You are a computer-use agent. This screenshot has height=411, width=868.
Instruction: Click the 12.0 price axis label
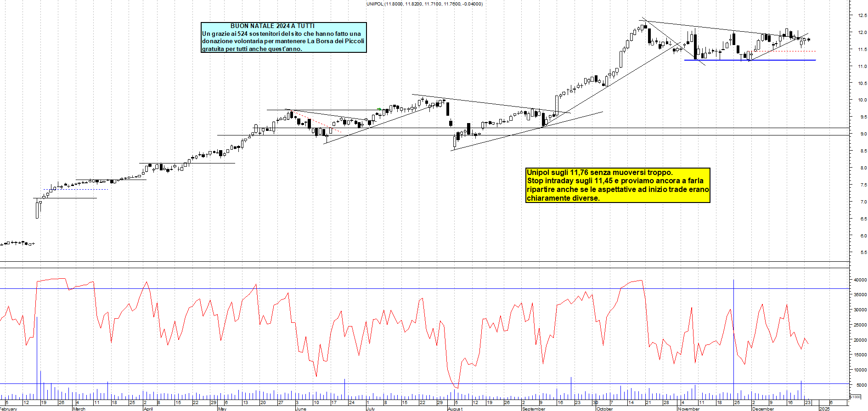coord(862,33)
